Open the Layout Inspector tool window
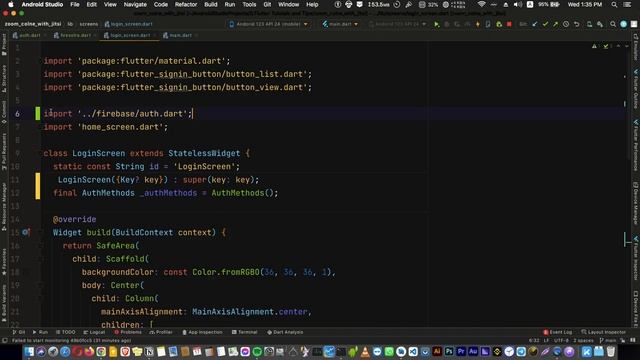Screen dimensions: 640x360 tap(603, 332)
